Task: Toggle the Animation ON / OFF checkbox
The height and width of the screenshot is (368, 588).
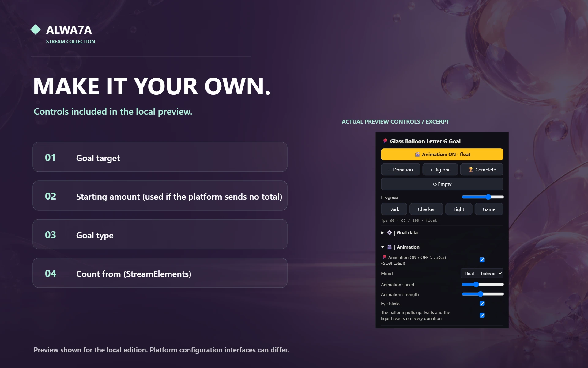Action: point(482,260)
